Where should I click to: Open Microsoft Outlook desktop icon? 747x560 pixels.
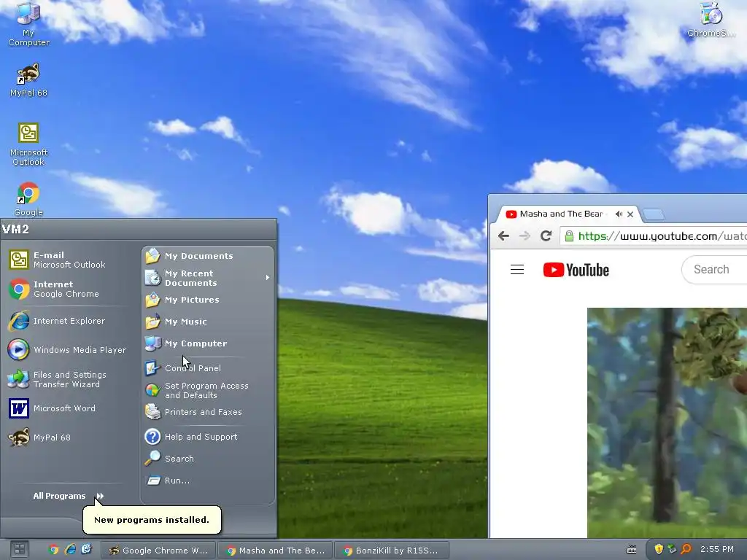point(28,144)
